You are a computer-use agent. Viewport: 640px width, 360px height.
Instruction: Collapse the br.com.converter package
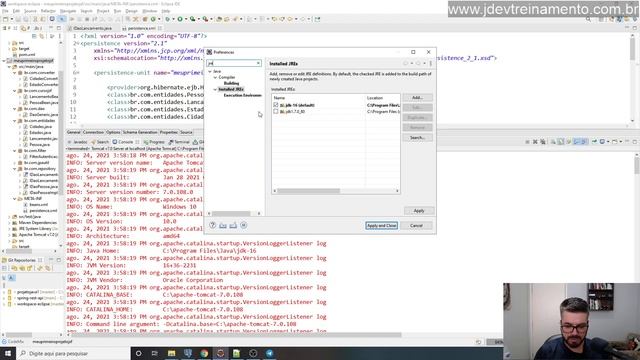(15, 73)
